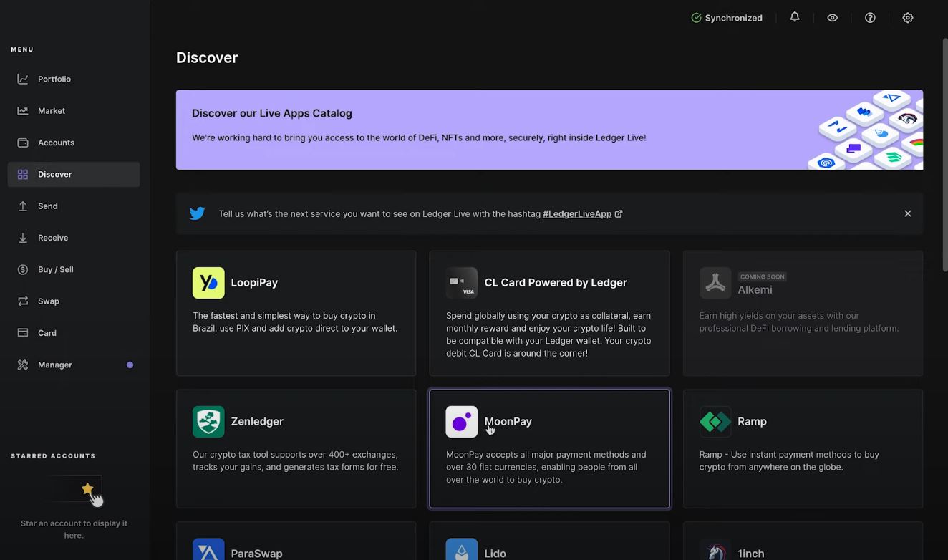Toggle discreet mode eye icon
948x560 pixels.
pyautogui.click(x=832, y=18)
